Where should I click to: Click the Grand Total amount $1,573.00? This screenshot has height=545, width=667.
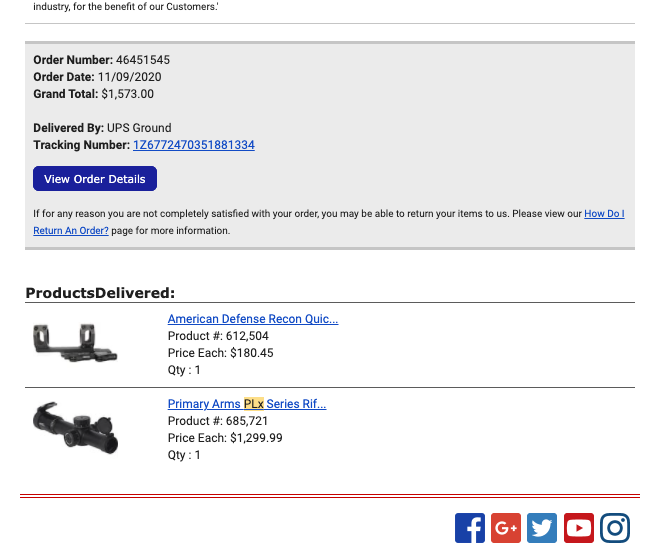[x=128, y=94]
